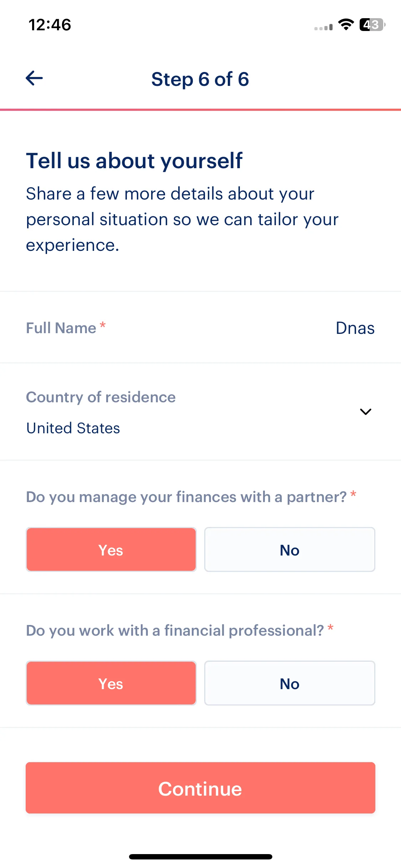Tap the clock showing 12:46
This screenshot has width=401, height=868.
(50, 25)
